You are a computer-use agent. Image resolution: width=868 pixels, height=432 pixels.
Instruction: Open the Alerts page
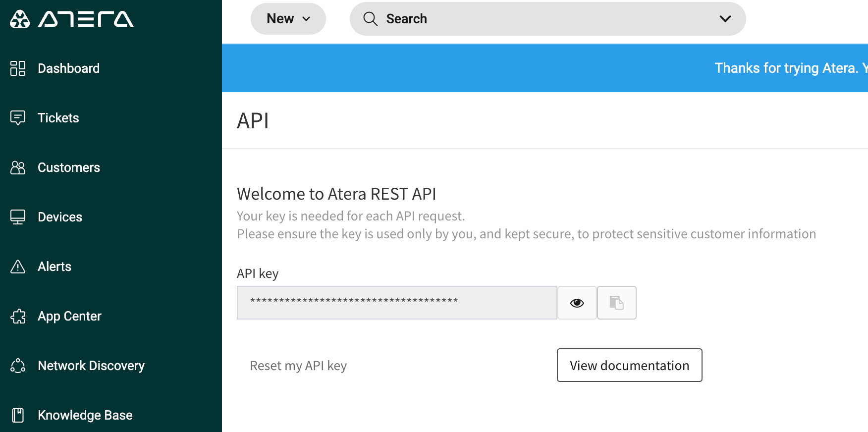[x=54, y=267]
